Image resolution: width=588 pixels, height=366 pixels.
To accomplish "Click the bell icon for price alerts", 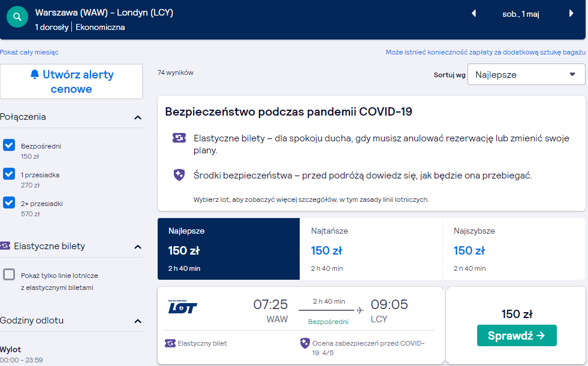I will tap(35, 74).
